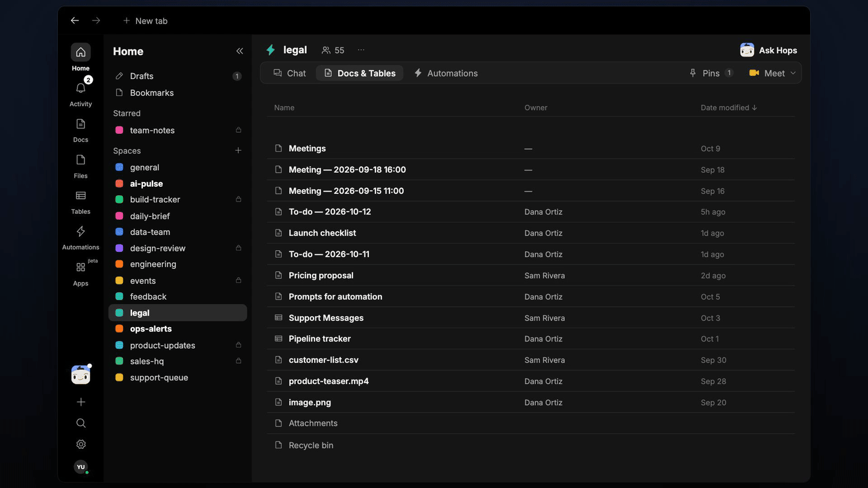The height and width of the screenshot is (488, 868).
Task: Collapse the Home sidebar with double chevron
Action: 239,51
